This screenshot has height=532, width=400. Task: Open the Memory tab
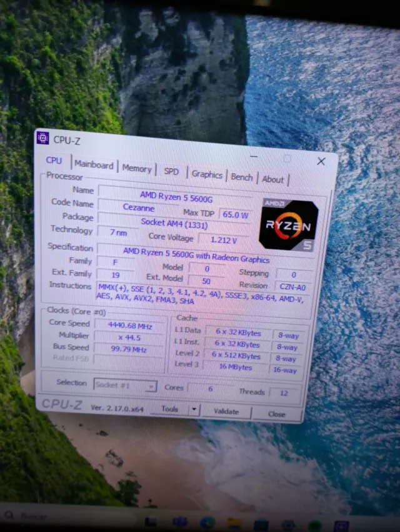tap(137, 169)
